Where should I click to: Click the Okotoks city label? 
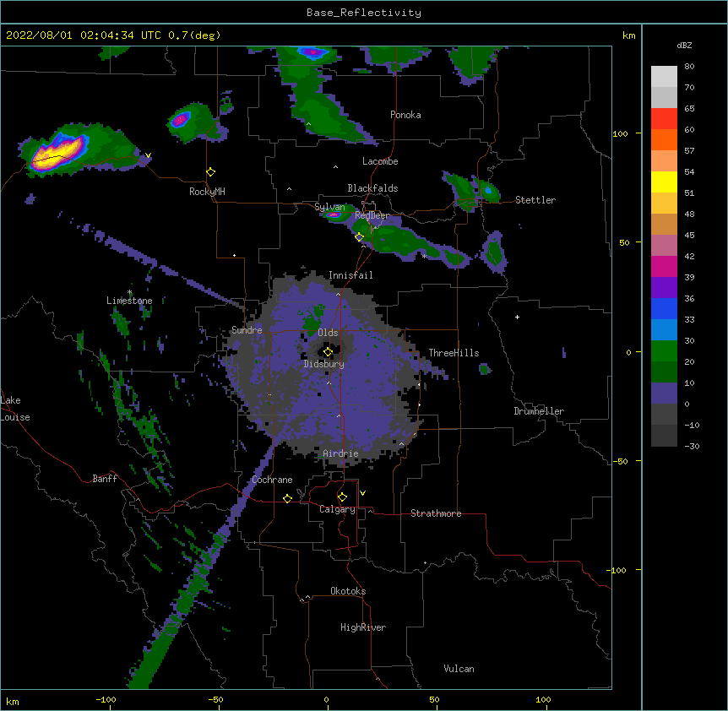coord(348,591)
